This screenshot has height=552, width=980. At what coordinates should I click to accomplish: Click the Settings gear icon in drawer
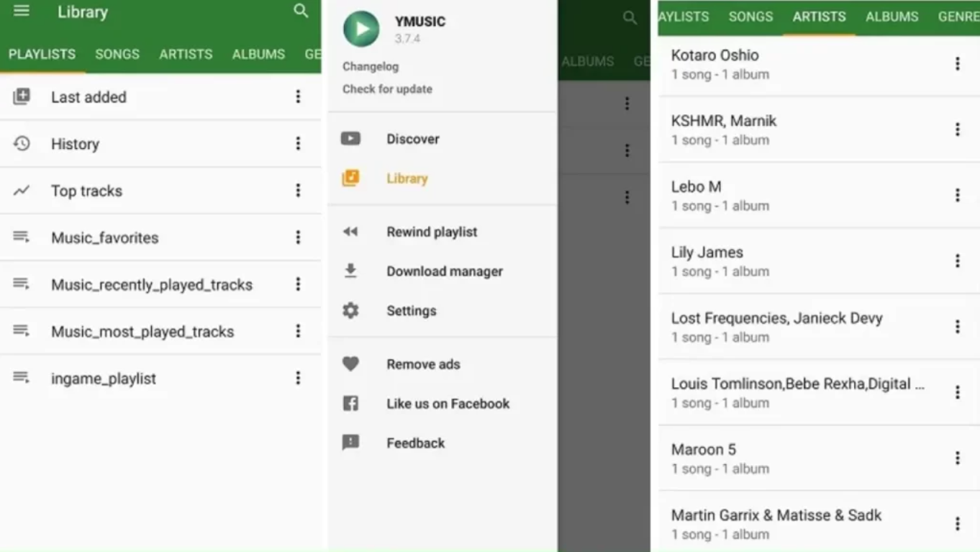[x=350, y=310]
